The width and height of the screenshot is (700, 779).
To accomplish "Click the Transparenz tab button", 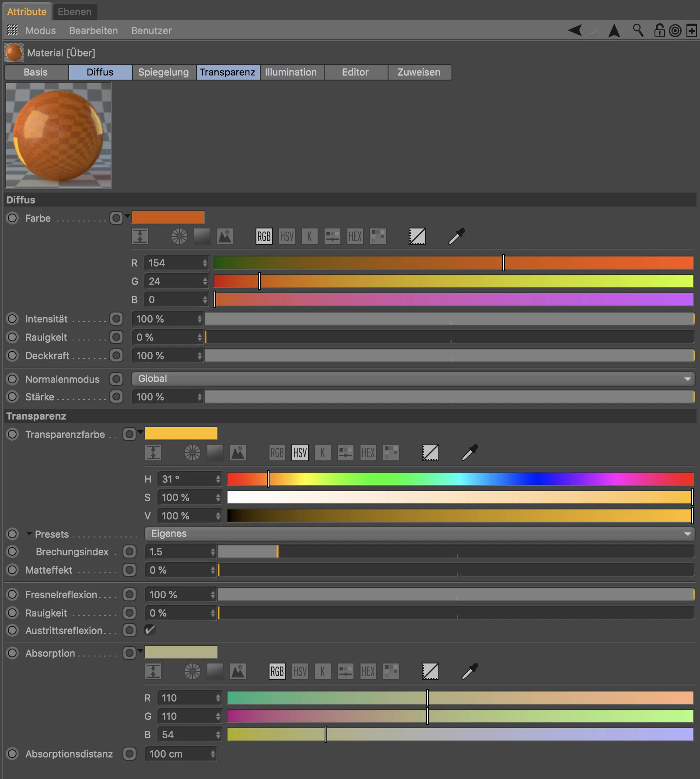I will 227,72.
